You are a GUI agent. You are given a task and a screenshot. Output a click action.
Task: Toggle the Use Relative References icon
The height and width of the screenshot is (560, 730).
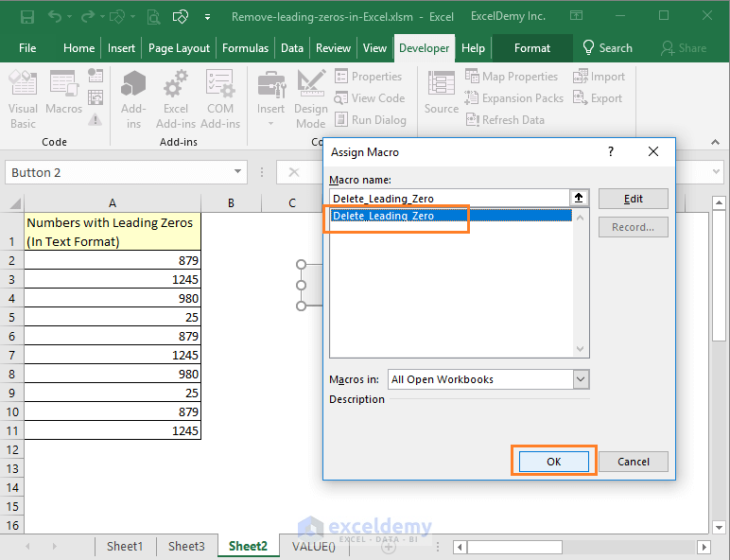tap(96, 97)
